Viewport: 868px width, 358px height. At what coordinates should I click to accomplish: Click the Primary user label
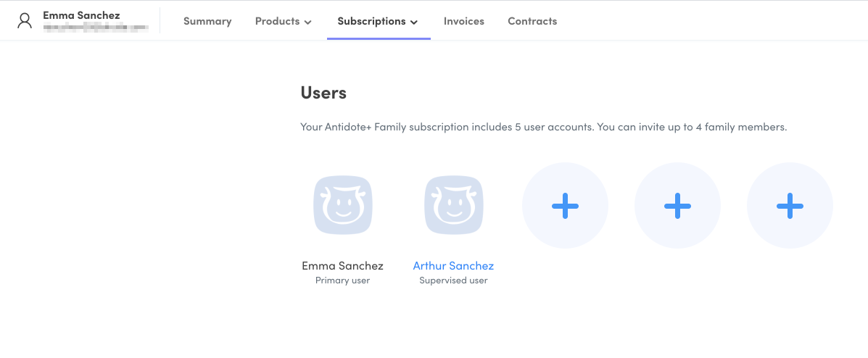342,280
